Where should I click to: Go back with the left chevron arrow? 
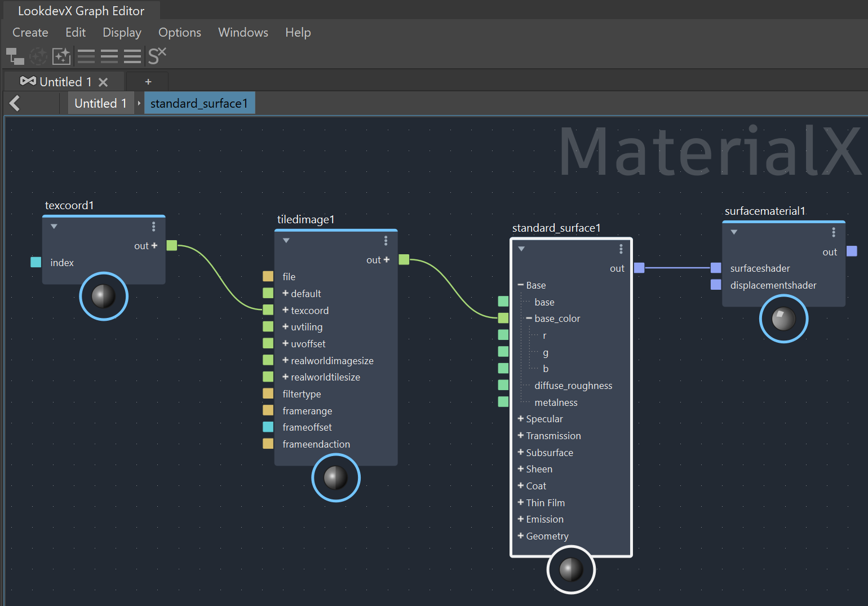click(x=15, y=103)
